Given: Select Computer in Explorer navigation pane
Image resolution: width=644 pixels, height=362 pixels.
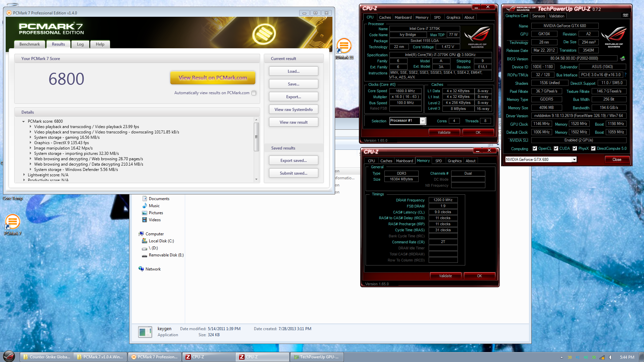Looking at the screenshot, I should [154, 234].
